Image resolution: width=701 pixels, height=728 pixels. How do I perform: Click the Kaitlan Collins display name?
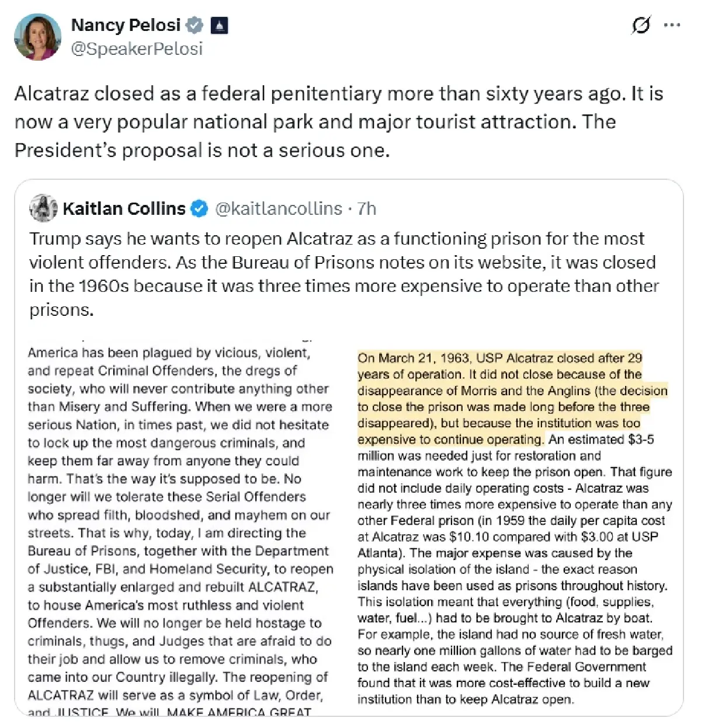124,208
